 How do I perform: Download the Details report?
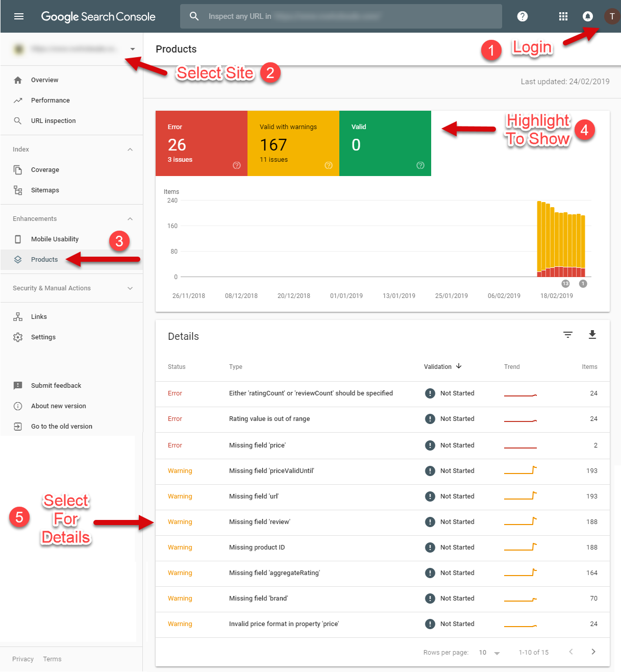[x=592, y=335]
